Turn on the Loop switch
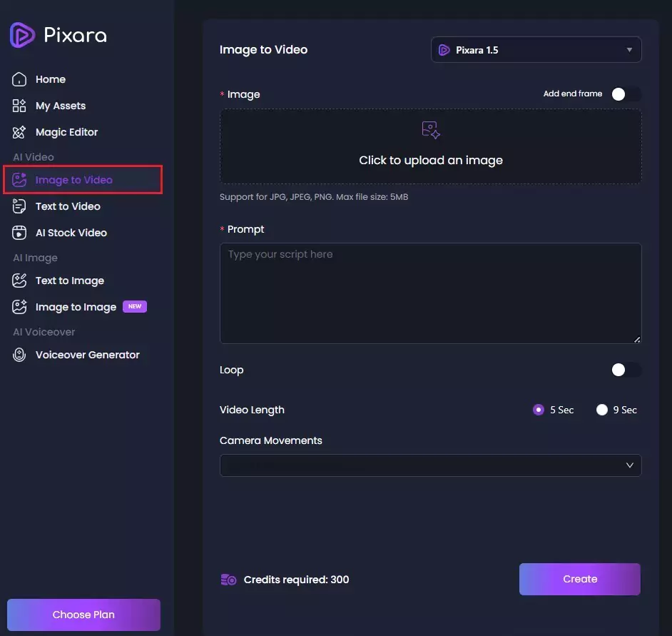Screen dimensions: 672x636 tap(626, 370)
